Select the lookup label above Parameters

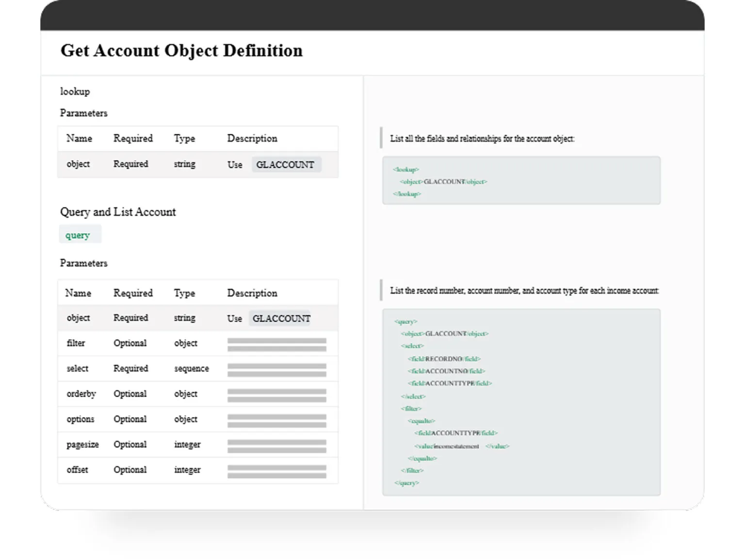[75, 91]
